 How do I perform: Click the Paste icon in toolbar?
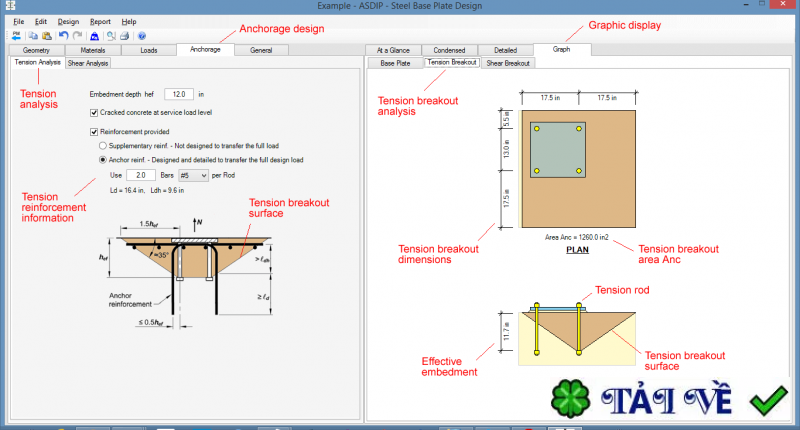[x=47, y=35]
